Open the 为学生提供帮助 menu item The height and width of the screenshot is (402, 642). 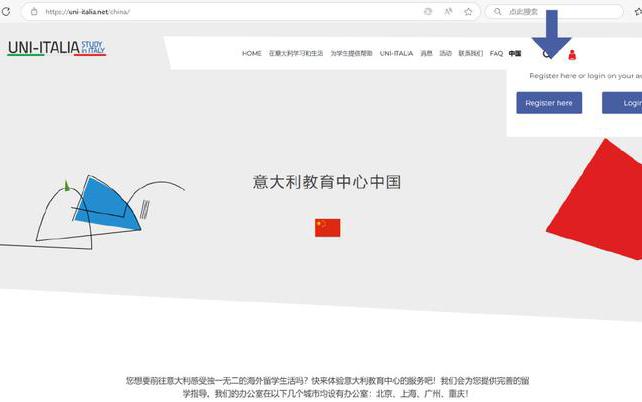point(351,53)
